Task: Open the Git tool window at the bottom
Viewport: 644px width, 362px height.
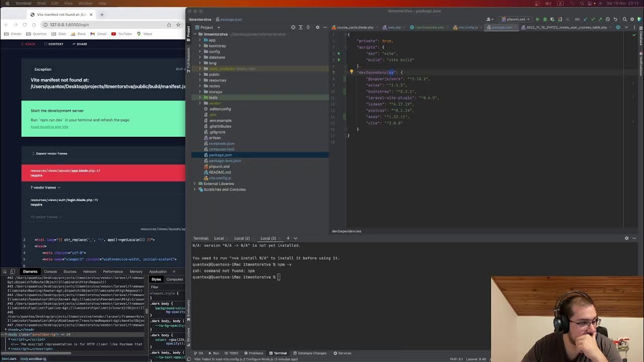Action: click(199, 353)
